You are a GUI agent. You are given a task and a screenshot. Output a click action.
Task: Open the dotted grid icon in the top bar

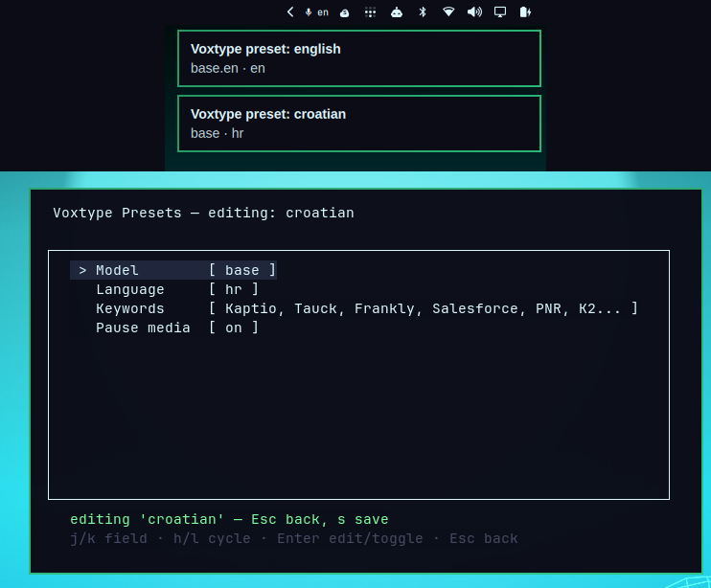[x=371, y=12]
